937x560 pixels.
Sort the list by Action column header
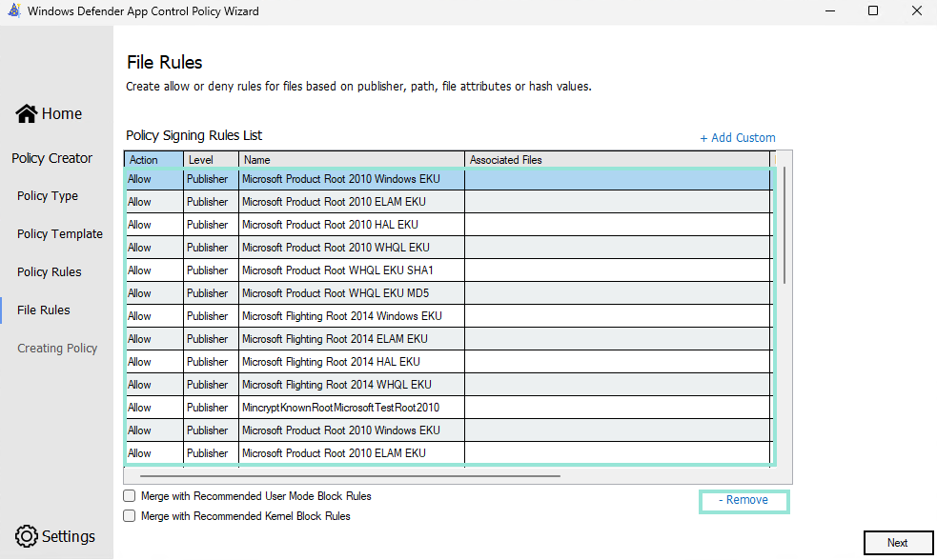tap(153, 160)
